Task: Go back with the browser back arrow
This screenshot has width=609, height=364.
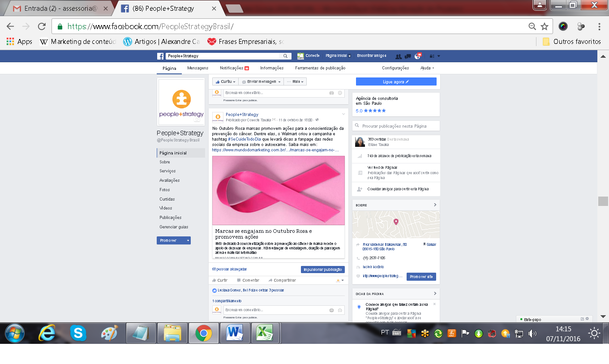Action: [x=10, y=26]
